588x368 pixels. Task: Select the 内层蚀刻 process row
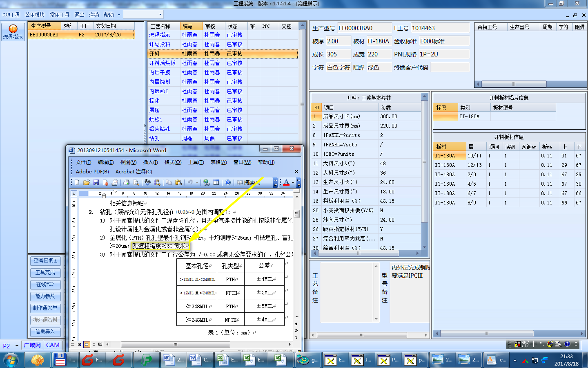point(223,82)
